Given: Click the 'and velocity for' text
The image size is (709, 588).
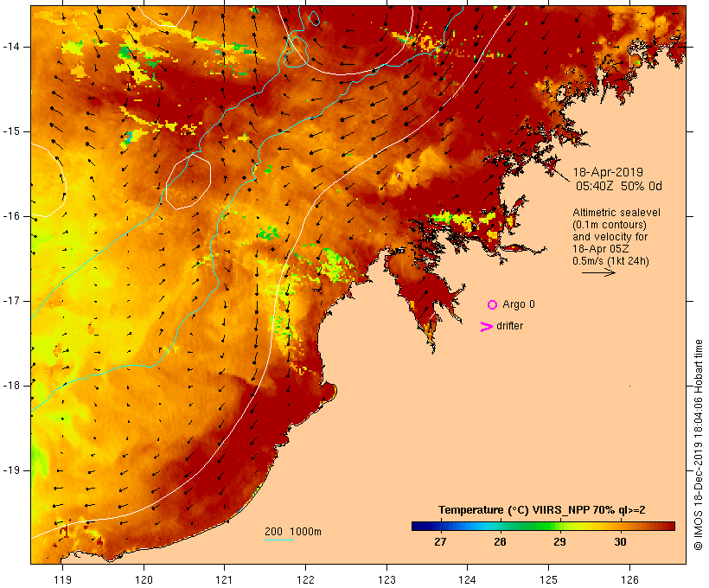Looking at the screenshot, I should [x=610, y=237].
